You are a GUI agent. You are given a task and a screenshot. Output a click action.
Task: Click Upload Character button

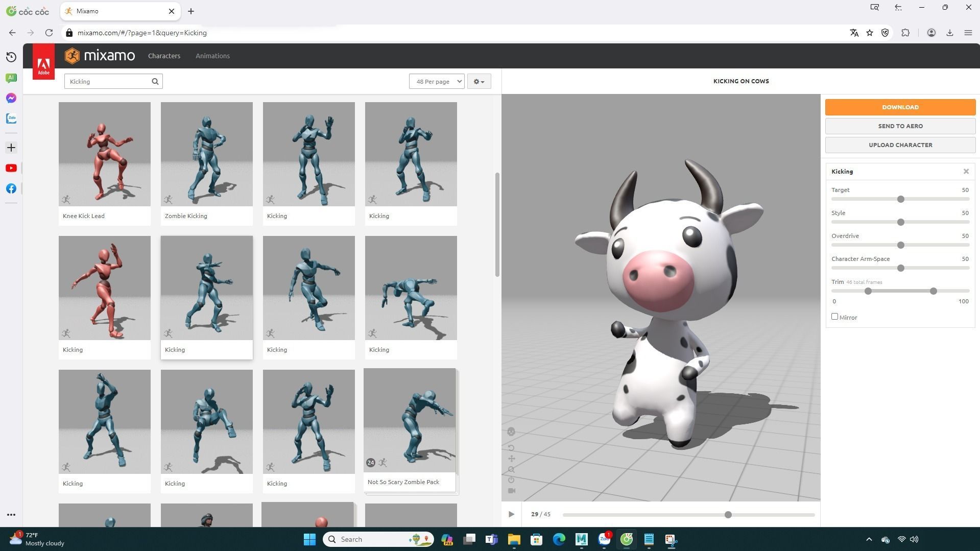click(900, 145)
